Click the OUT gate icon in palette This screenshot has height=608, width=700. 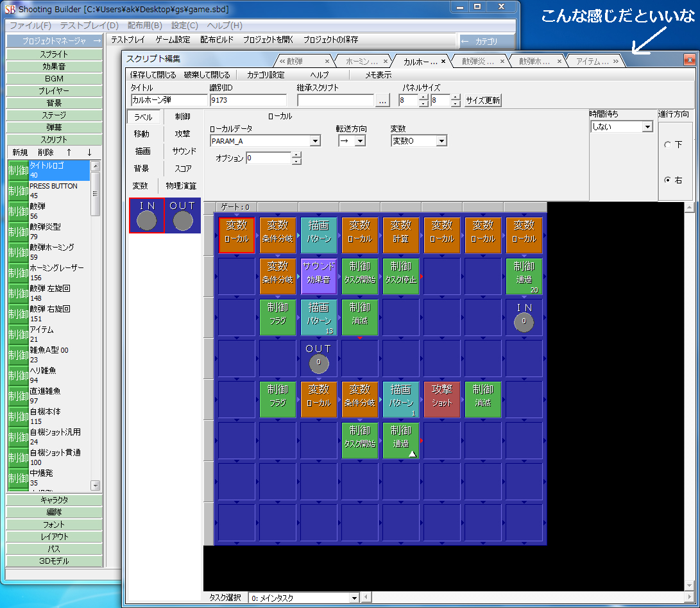183,215
